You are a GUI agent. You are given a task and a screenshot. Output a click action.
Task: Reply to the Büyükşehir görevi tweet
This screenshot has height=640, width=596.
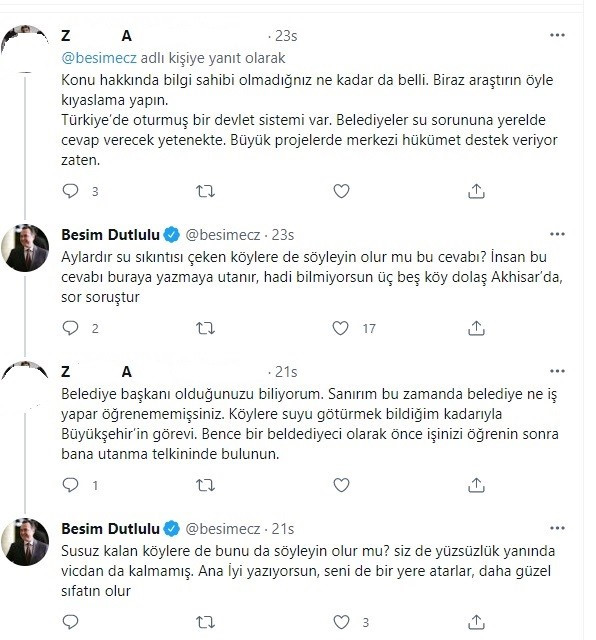pos(70,485)
